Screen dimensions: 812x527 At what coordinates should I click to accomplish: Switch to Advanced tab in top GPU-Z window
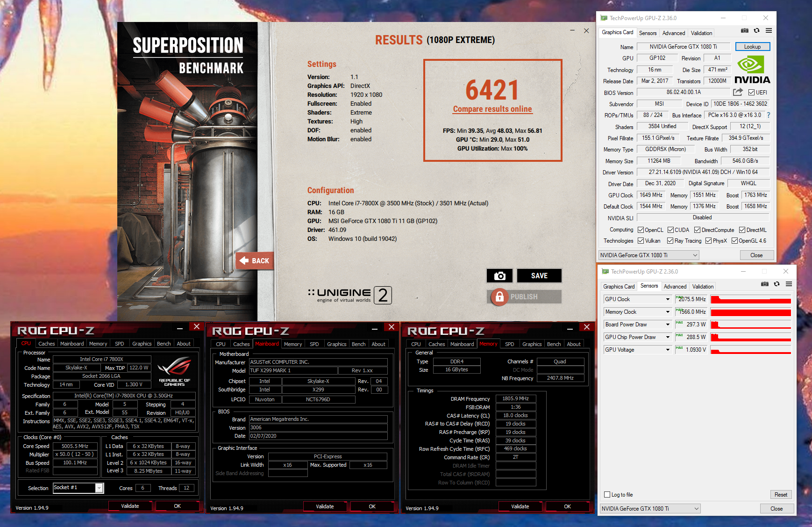coord(673,33)
